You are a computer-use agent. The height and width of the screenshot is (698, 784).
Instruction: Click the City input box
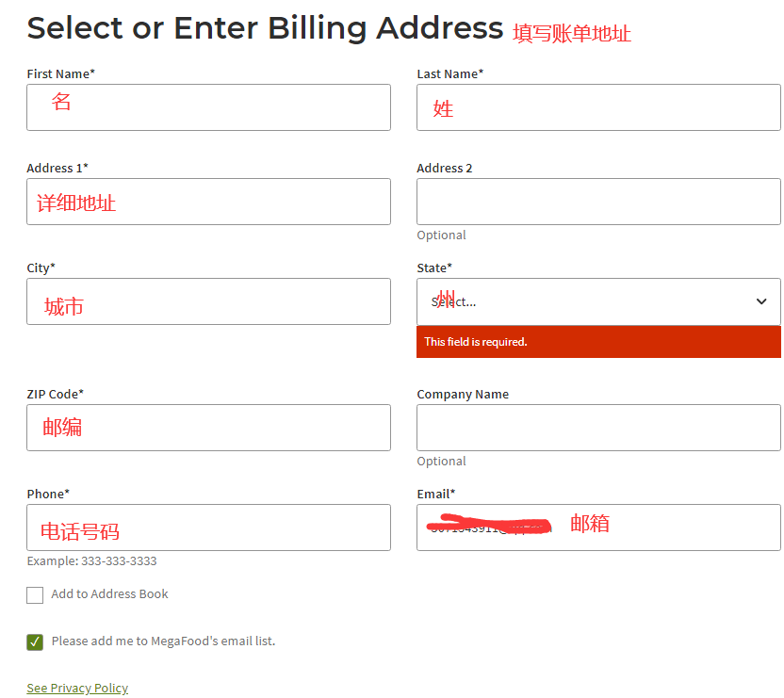point(208,301)
